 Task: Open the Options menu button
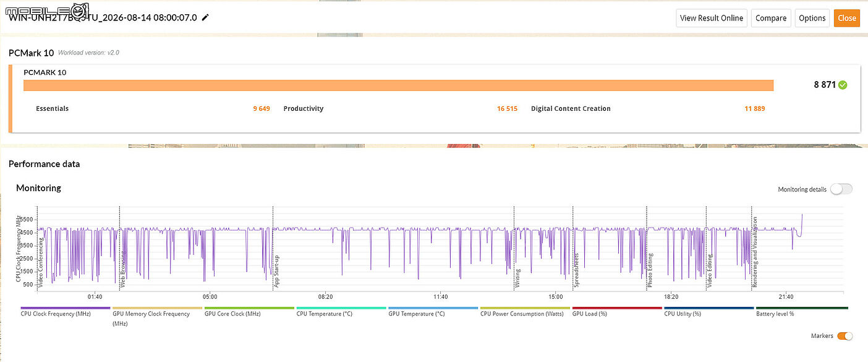point(812,18)
